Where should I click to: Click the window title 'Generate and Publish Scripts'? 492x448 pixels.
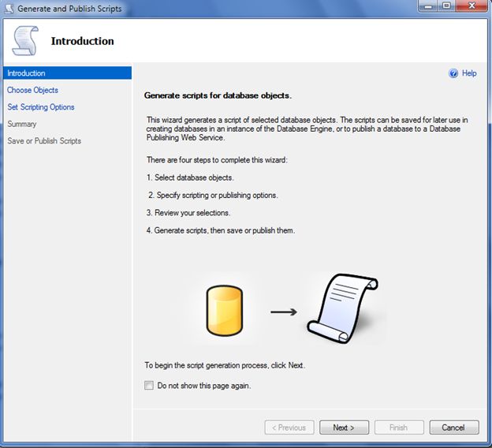pos(69,9)
